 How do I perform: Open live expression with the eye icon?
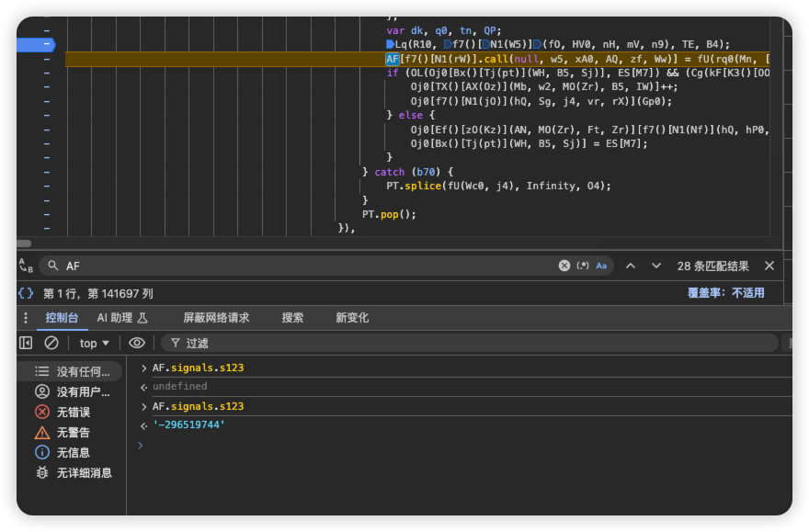[137, 343]
